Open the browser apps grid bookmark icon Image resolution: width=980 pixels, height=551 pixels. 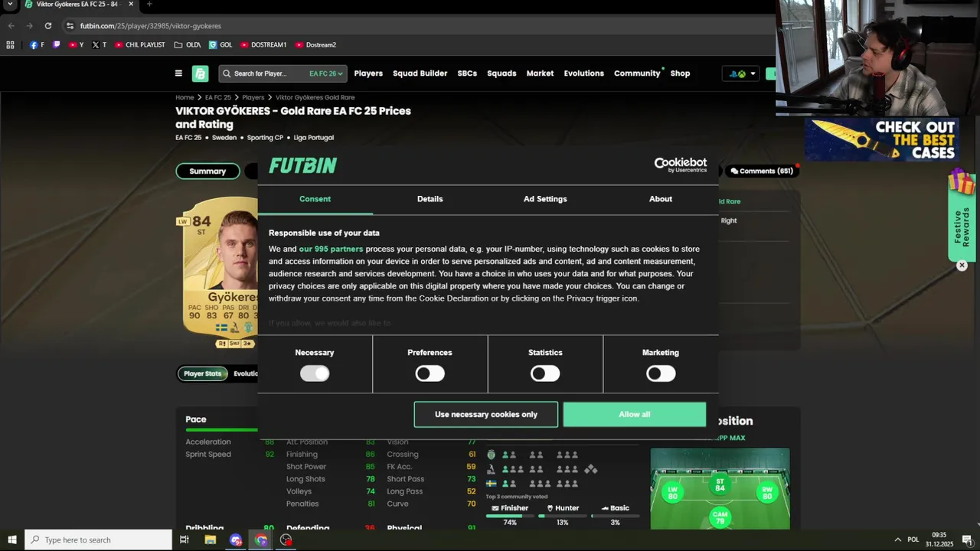[x=10, y=45]
